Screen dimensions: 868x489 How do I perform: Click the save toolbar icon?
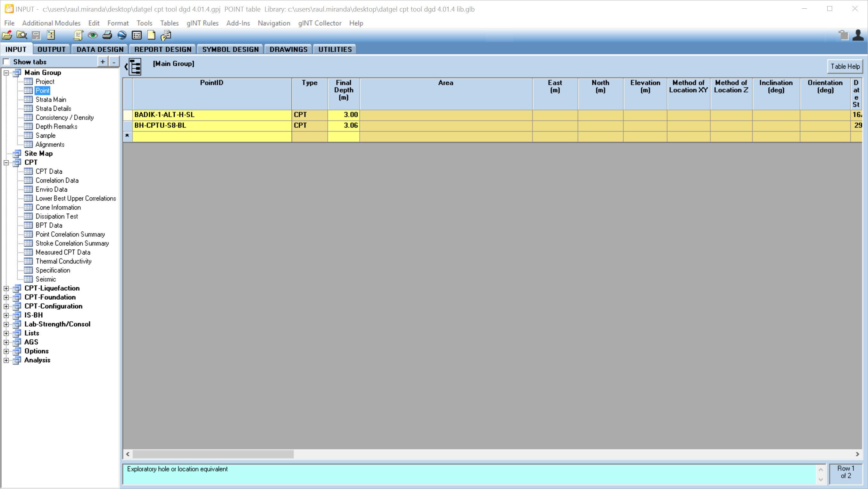[36, 35]
